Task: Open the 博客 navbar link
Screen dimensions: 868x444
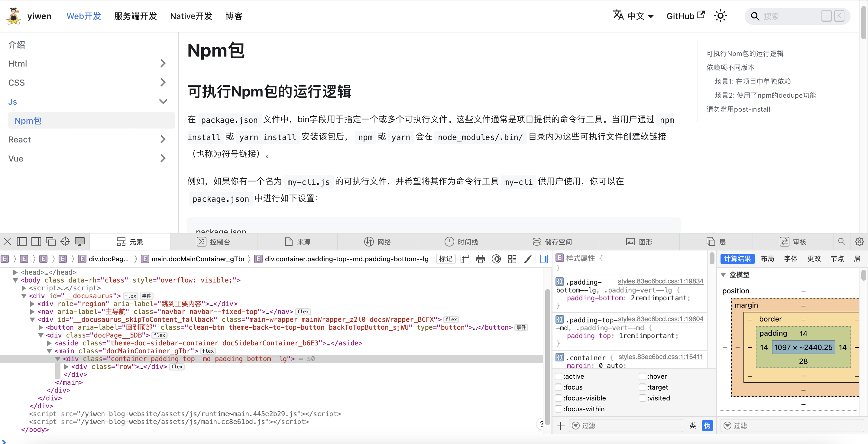Action: [234, 16]
